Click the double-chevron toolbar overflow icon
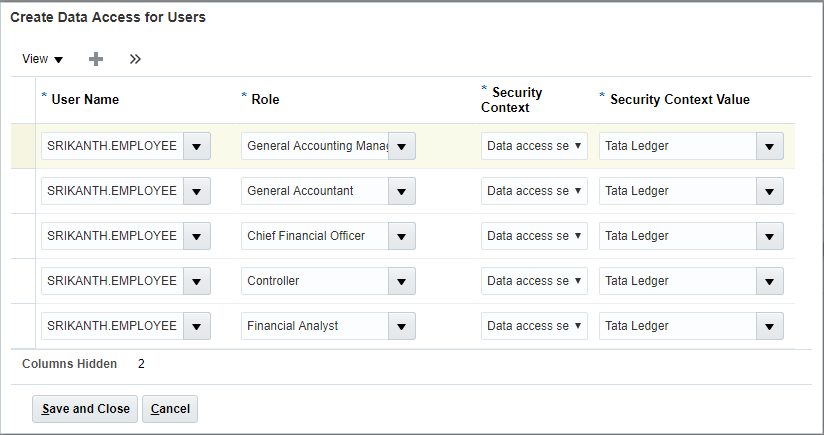Viewport: 824px width, 435px height. pos(135,59)
